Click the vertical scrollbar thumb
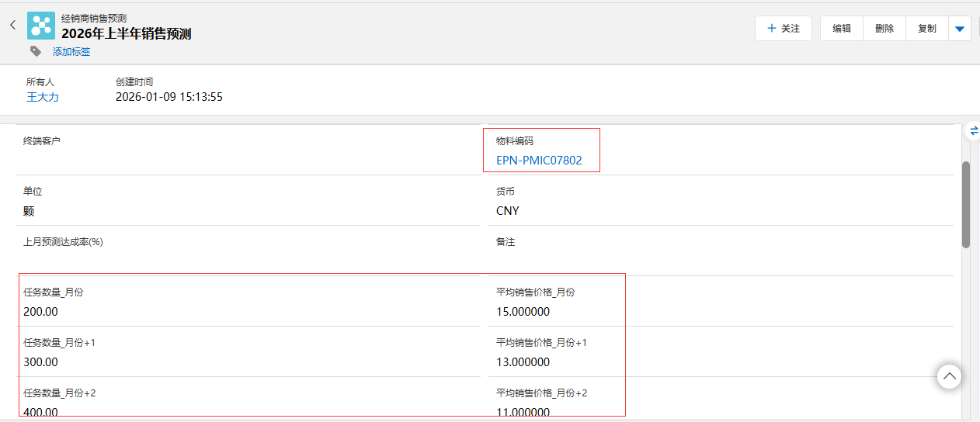The image size is (980, 422). [x=966, y=205]
